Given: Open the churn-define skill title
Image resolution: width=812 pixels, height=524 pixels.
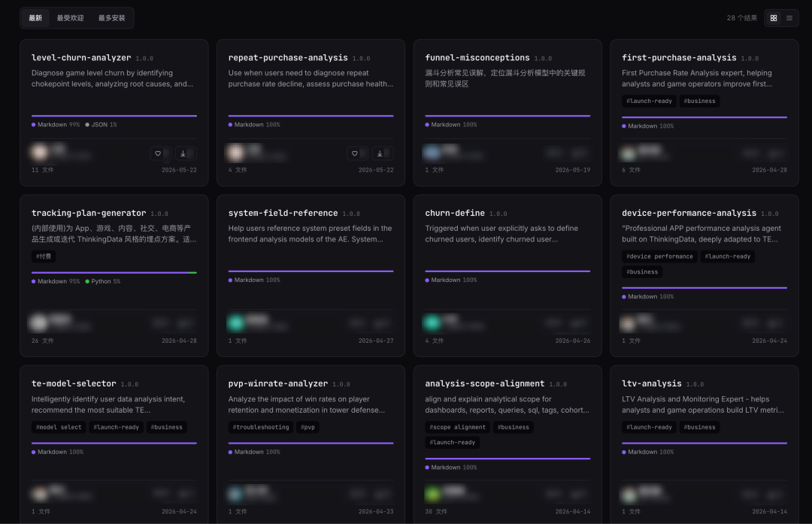Looking at the screenshot, I should coord(455,213).
